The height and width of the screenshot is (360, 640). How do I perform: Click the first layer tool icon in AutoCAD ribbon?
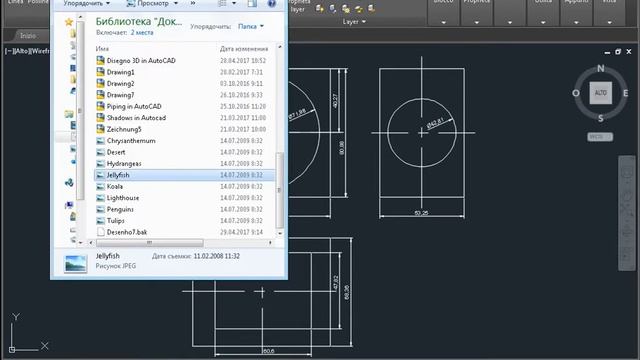click(x=320, y=9)
